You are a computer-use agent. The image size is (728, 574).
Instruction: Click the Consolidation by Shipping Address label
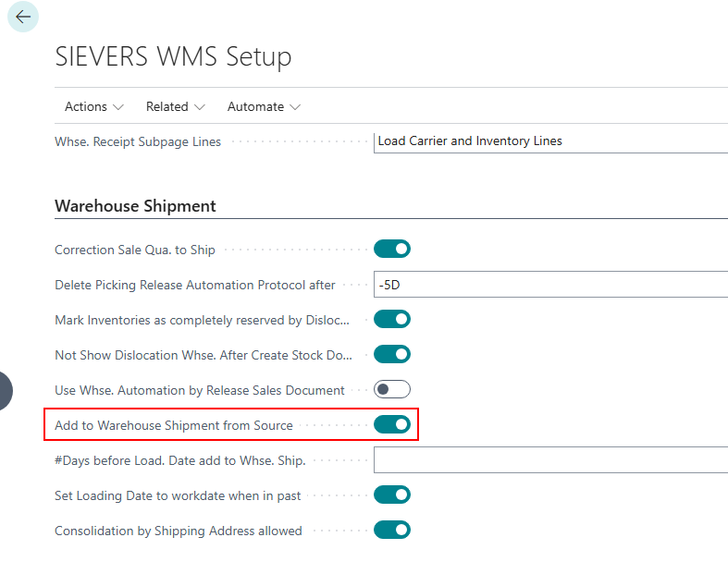[x=178, y=531]
